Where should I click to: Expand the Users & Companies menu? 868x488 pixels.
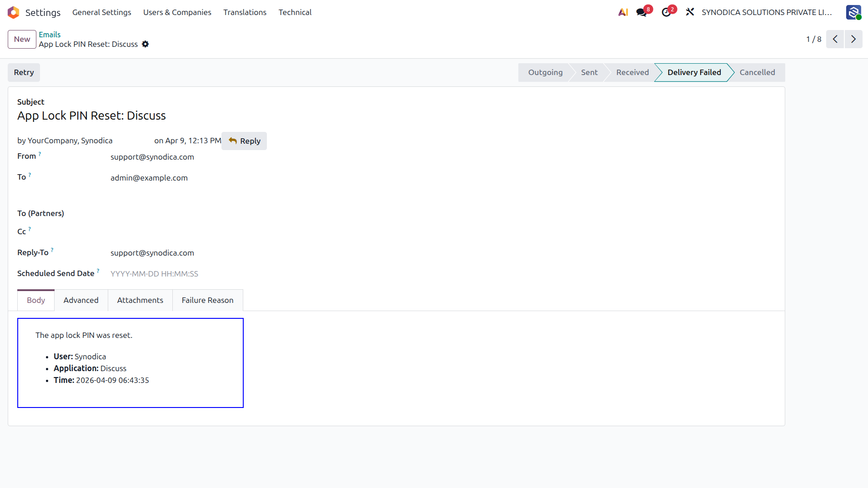pos(177,12)
